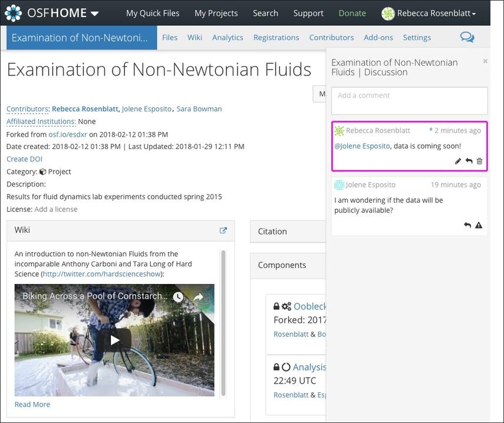Open Sara Bowman contributor profile
Viewport: 504px width, 423px height.
coord(199,109)
